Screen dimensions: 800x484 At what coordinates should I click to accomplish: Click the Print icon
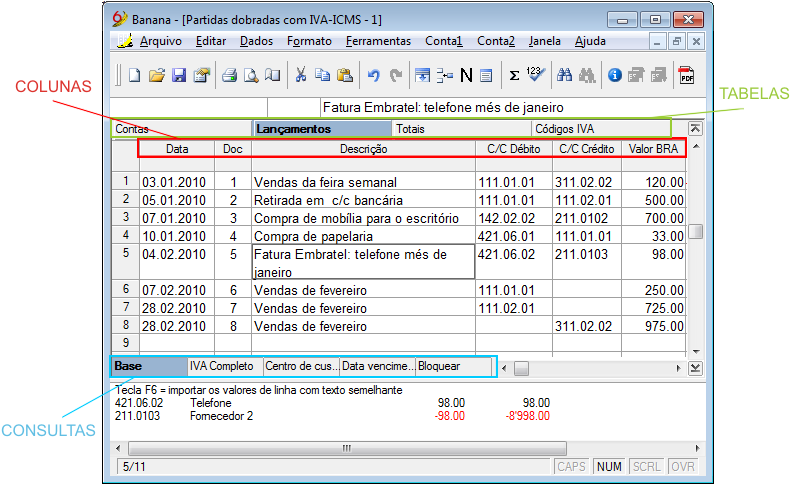(229, 75)
